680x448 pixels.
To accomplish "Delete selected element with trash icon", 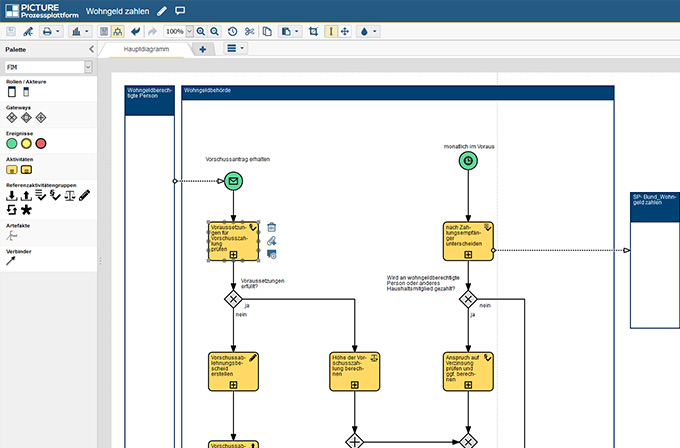I will [x=271, y=227].
